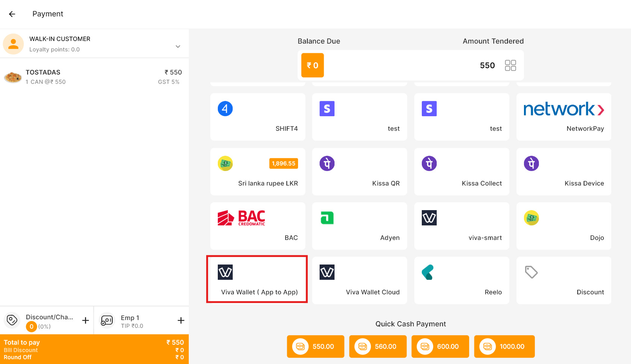Pay with NetworkPay
Screen dimensions: 631x364
click(563, 117)
